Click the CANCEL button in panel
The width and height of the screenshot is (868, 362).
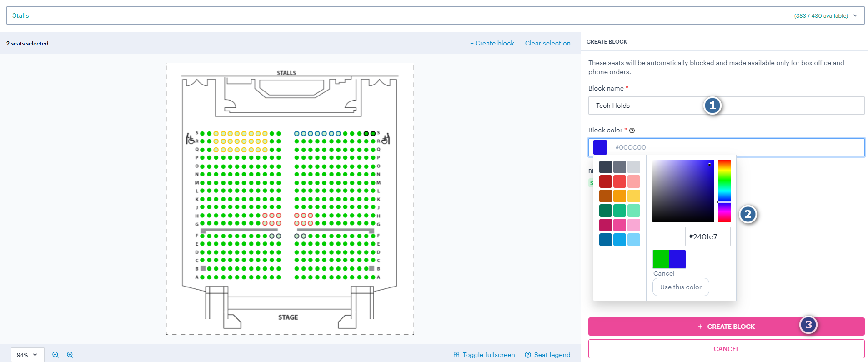(x=726, y=349)
